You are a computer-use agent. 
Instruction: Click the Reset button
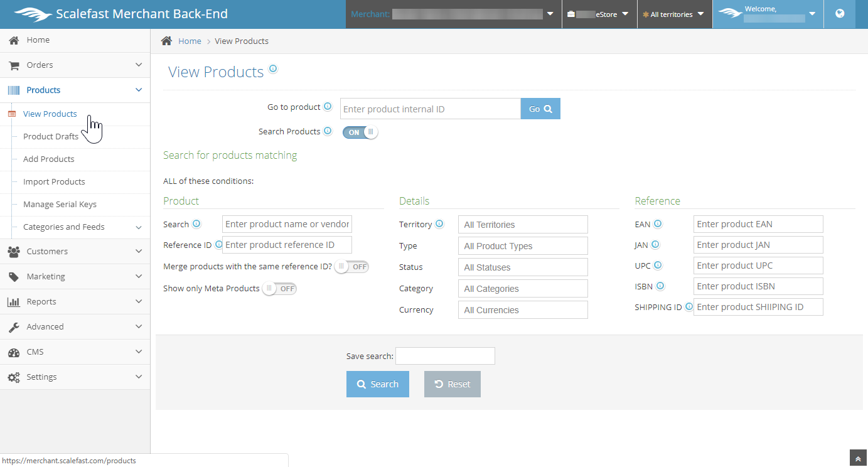[x=452, y=384]
